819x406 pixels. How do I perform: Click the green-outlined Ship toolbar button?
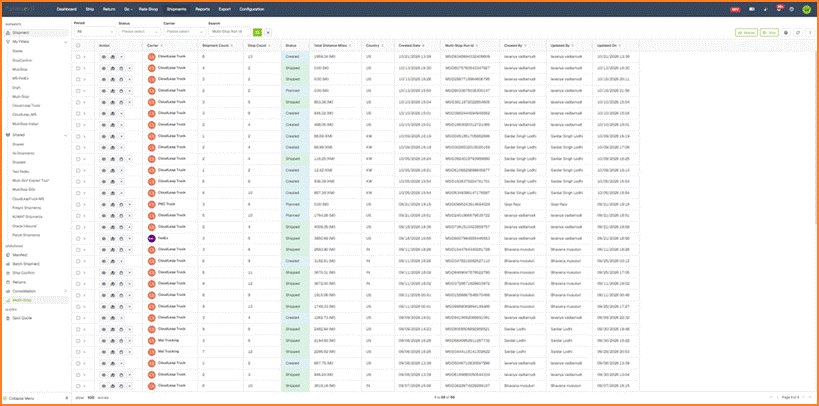tap(768, 32)
